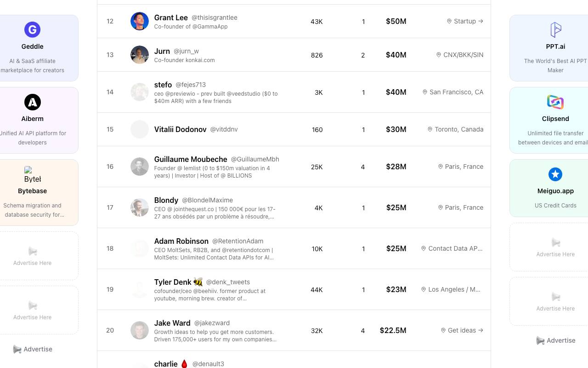This screenshot has height=368, width=588.
Task: Click the Aiberm logo icon
Action: point(32,102)
